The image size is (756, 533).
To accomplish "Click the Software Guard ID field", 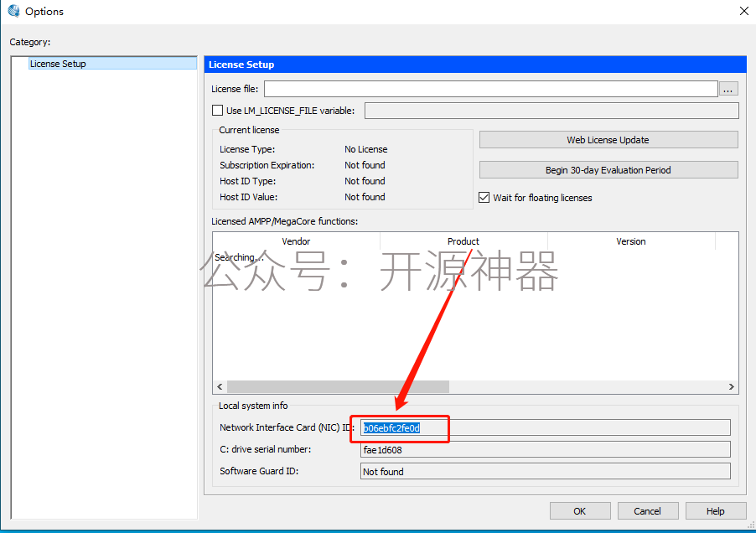I will pos(546,471).
